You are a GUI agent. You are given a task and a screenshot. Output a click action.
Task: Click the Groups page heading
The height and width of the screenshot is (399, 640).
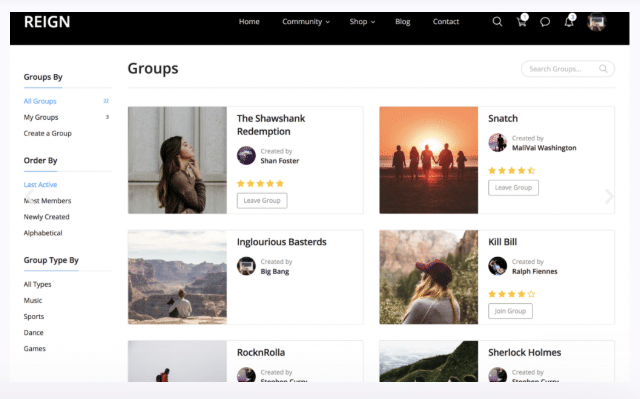click(x=153, y=69)
